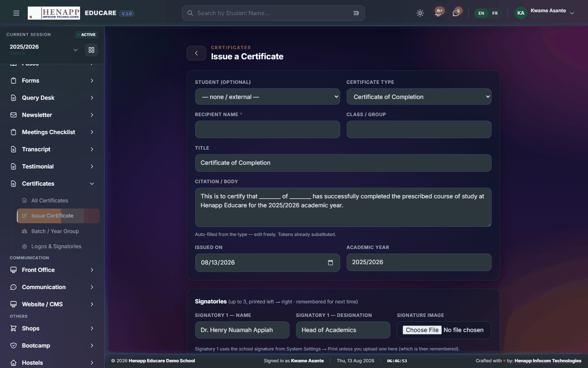Click the 'Auto-filled from the type' hint

tap(265, 234)
